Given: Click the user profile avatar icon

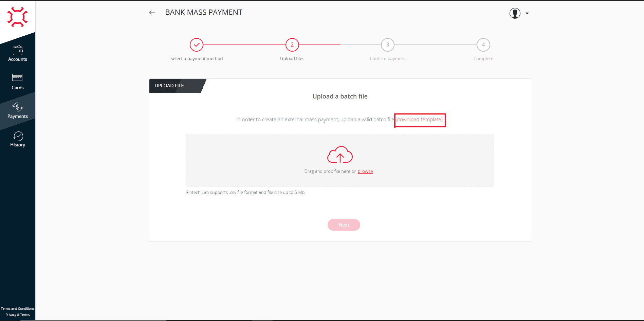Looking at the screenshot, I should (x=515, y=13).
